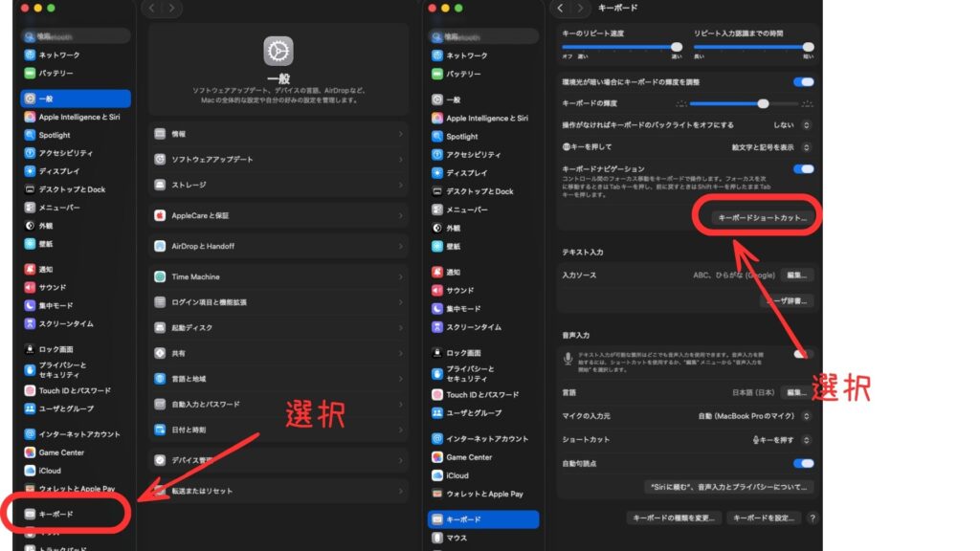Click the sidebar search field
This screenshot has width=980, height=551.
77,35
